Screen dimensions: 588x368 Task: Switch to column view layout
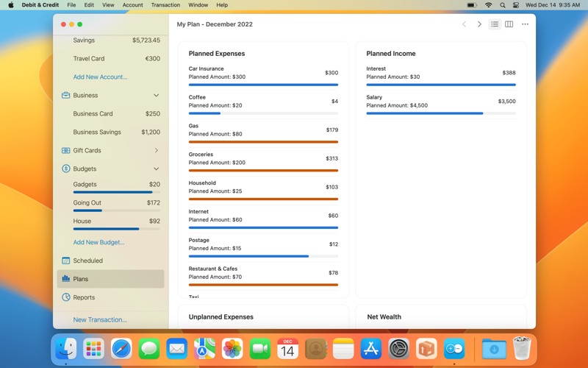point(509,24)
